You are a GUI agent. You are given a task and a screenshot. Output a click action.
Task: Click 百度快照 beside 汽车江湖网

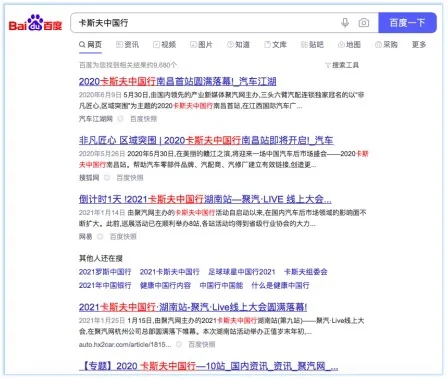(x=143, y=119)
